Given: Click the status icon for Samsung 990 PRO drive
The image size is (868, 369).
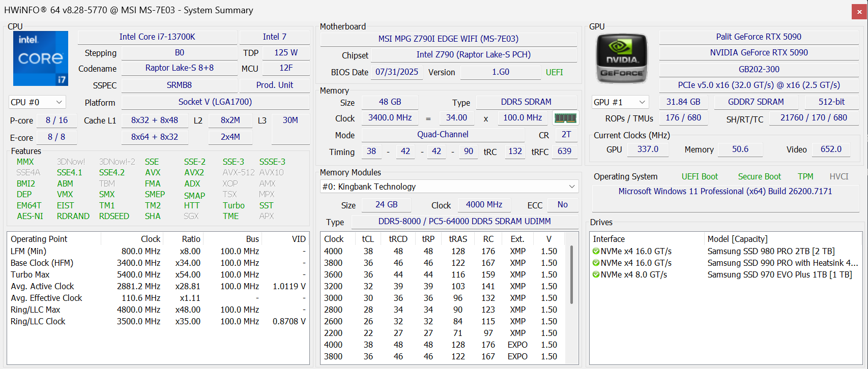Looking at the screenshot, I should pos(596,263).
